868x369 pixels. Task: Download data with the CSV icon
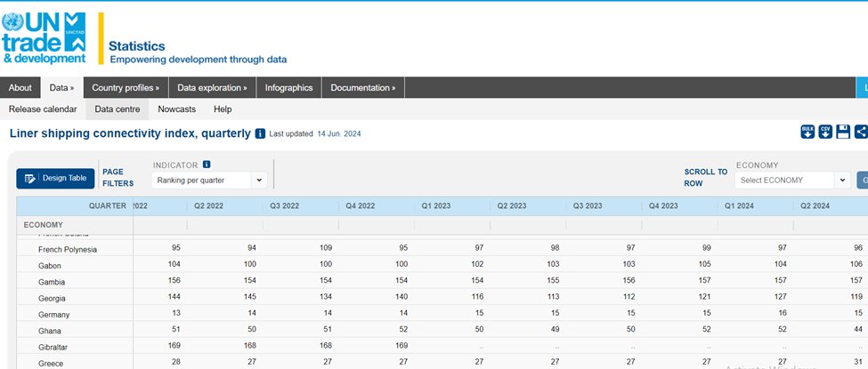[x=825, y=132]
